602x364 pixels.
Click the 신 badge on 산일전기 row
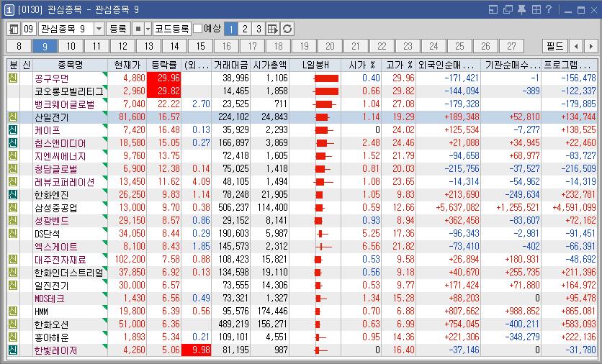[x=13, y=117]
